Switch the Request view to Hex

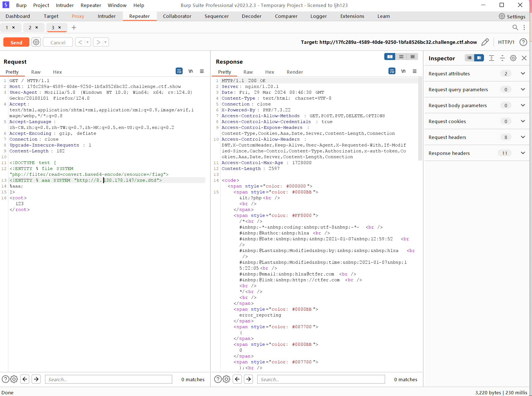[x=57, y=72]
